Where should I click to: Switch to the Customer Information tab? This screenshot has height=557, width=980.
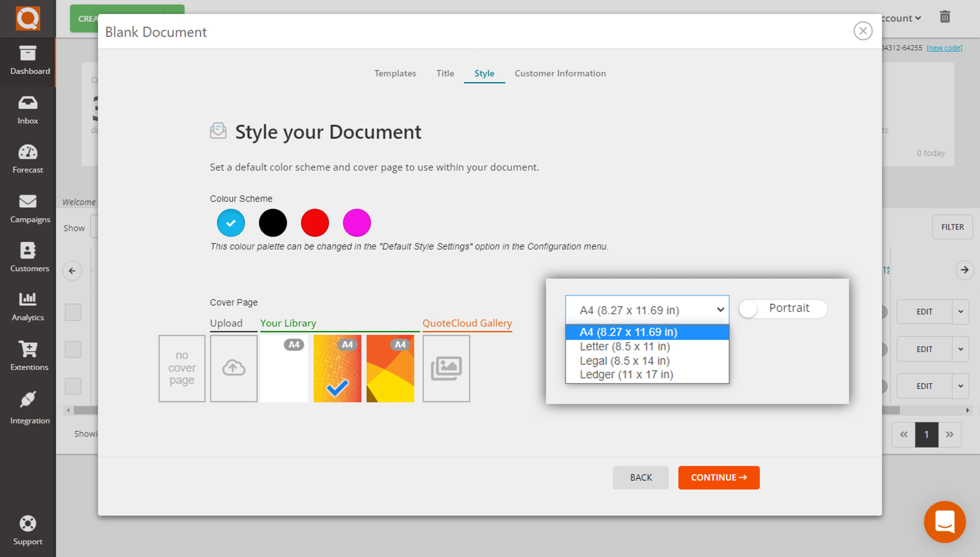560,74
